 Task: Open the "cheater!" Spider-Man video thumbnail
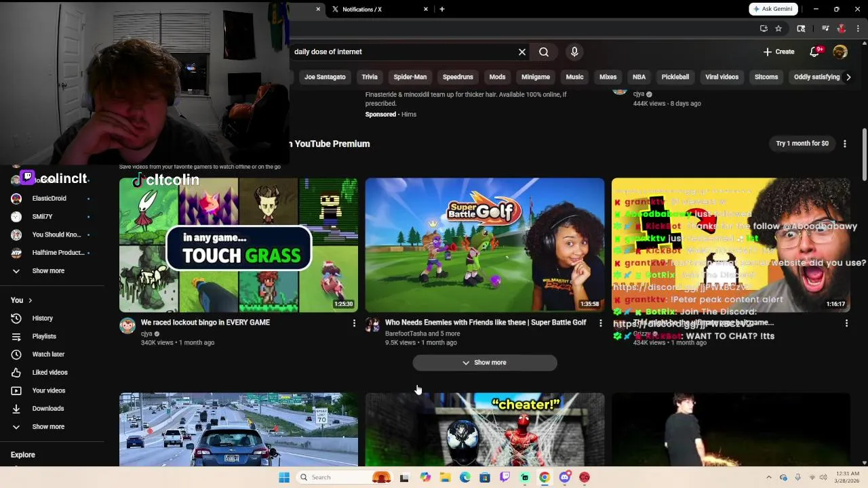485,430
